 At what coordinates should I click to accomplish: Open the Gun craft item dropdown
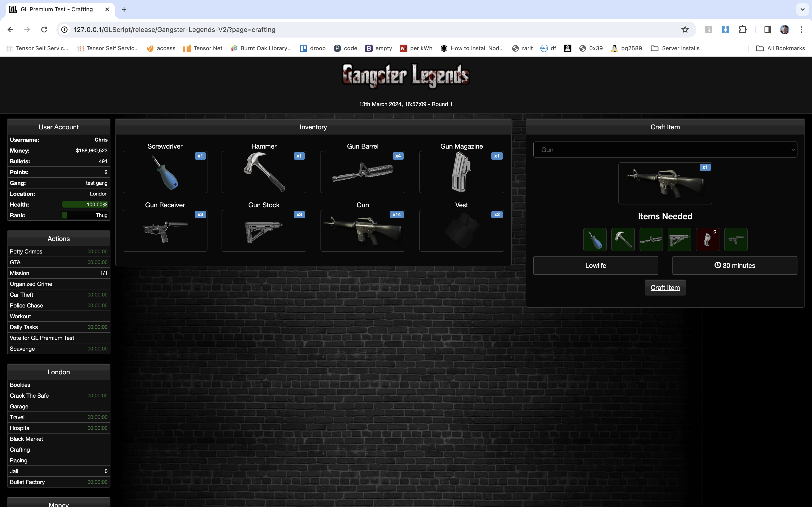click(x=665, y=150)
